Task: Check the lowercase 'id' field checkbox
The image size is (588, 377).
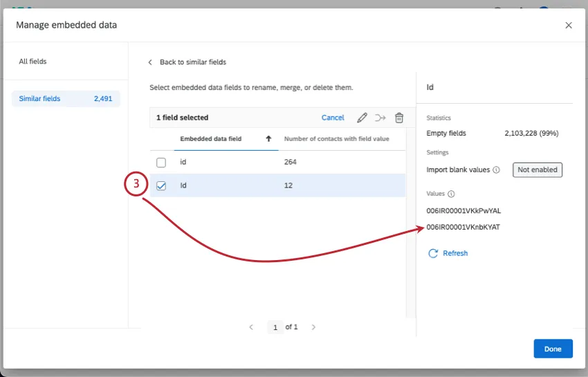Action: tap(161, 163)
